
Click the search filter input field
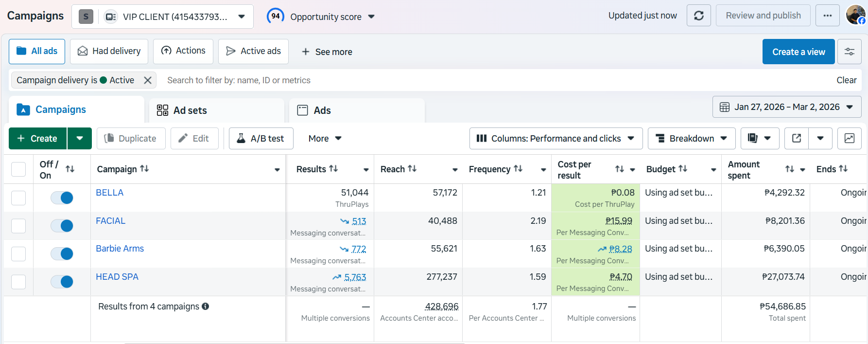click(437, 80)
